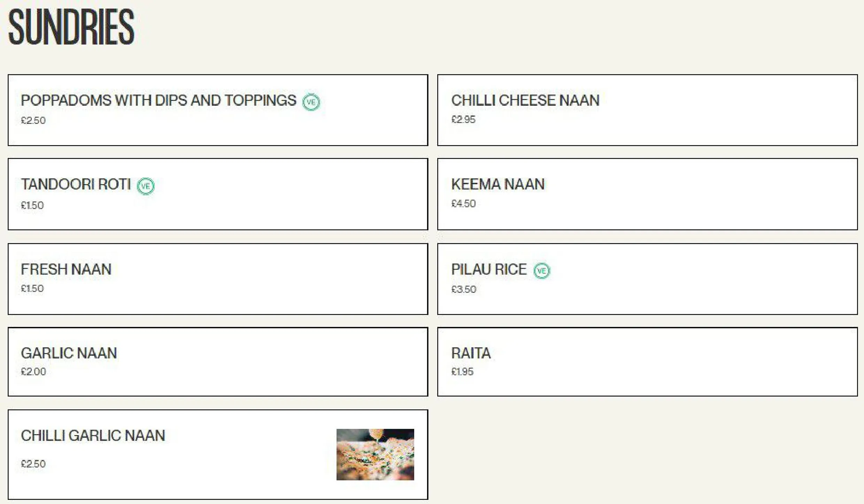Click the £1.95 Raita price
Image resolution: width=864 pixels, height=504 pixels.
(462, 372)
